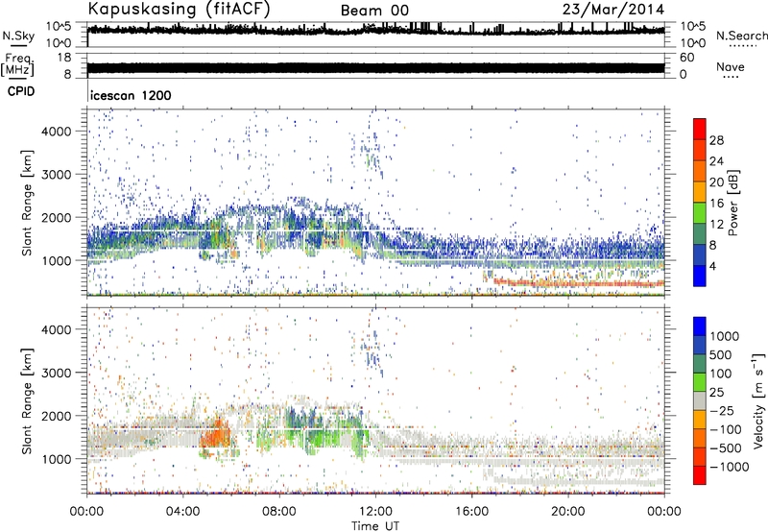768x532 pixels.
Task: Click the left '10^5' tick on noise axis
Action: (x=59, y=27)
